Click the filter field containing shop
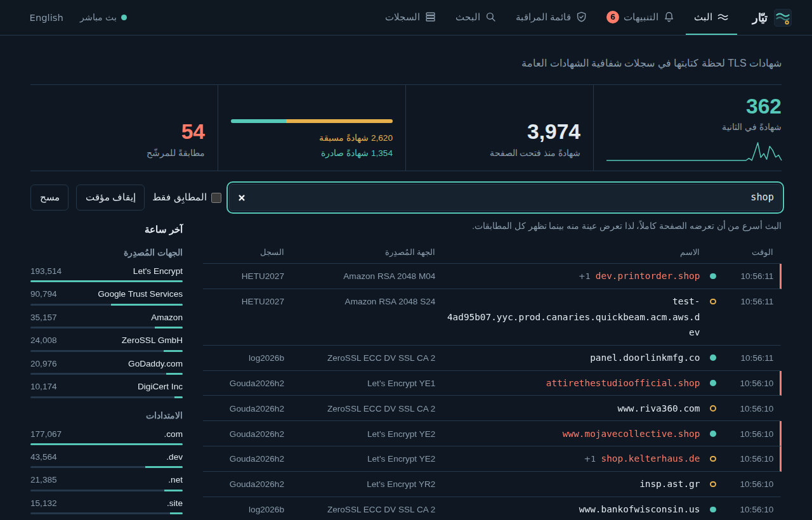The image size is (812, 520). tap(506, 197)
